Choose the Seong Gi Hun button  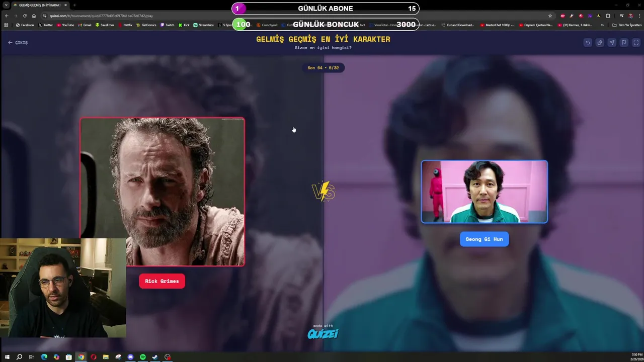pyautogui.click(x=484, y=239)
